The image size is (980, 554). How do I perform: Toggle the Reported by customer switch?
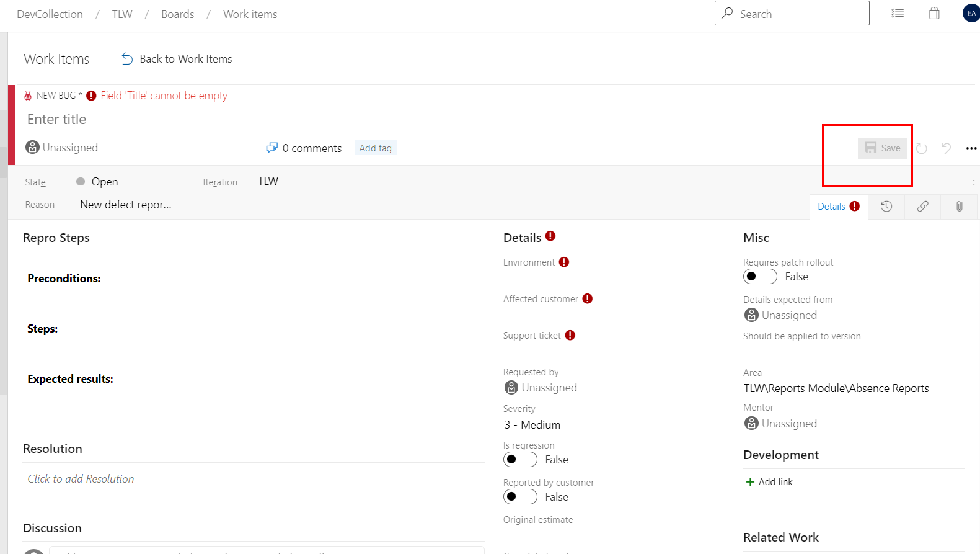tap(520, 497)
